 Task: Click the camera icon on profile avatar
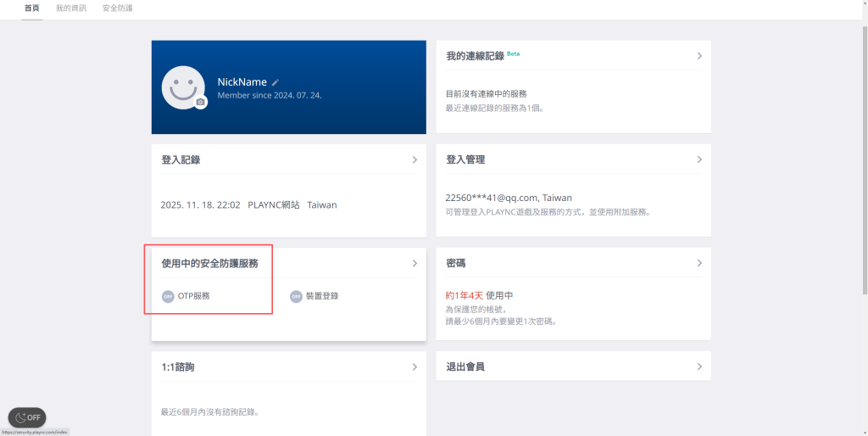pyautogui.click(x=200, y=102)
